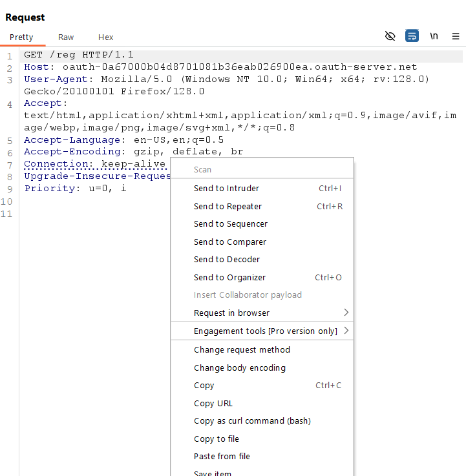Click Change request method

242,350
